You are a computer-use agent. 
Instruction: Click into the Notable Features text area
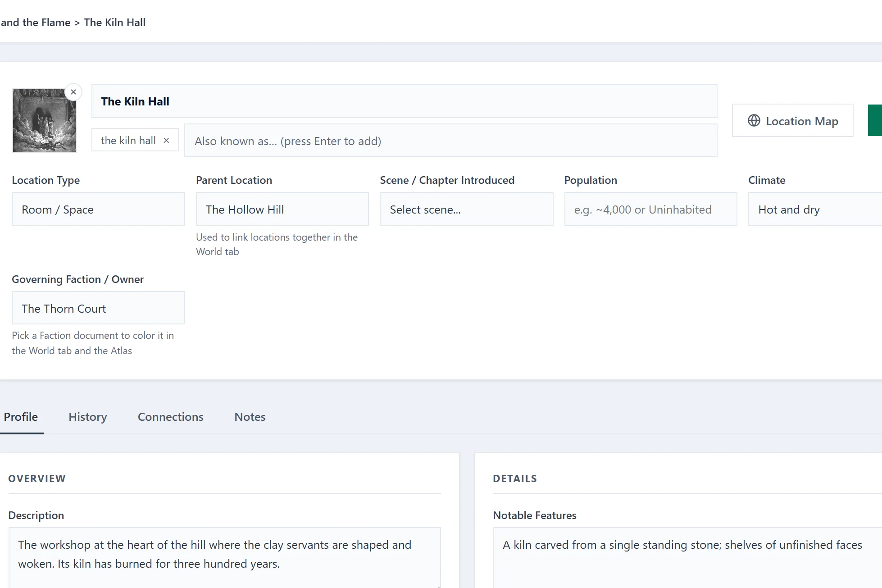(x=687, y=558)
